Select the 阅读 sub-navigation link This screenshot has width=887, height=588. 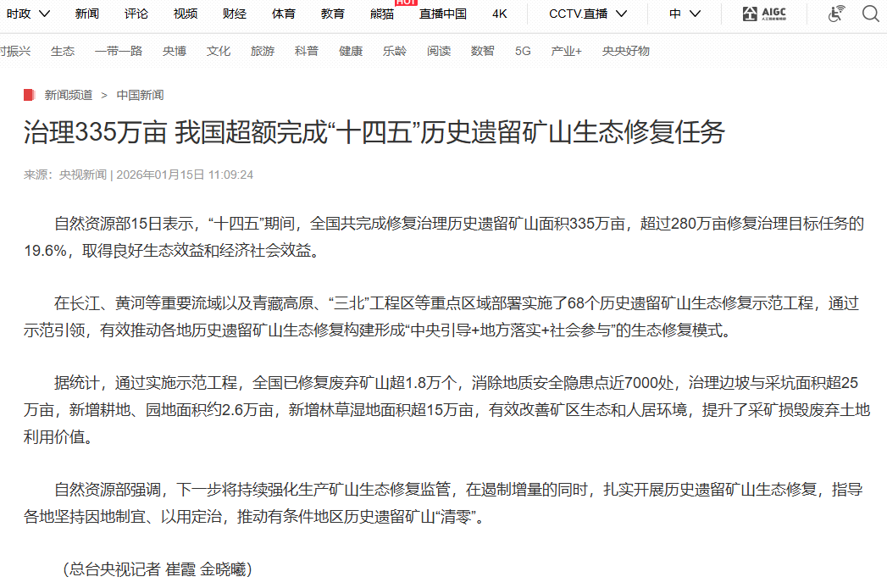tap(439, 51)
